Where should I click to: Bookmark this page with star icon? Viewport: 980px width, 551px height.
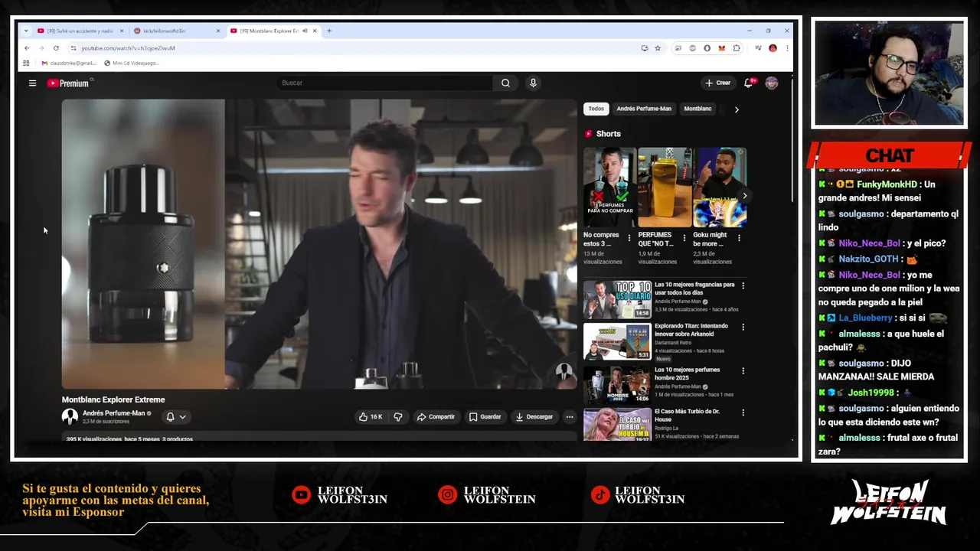click(657, 48)
